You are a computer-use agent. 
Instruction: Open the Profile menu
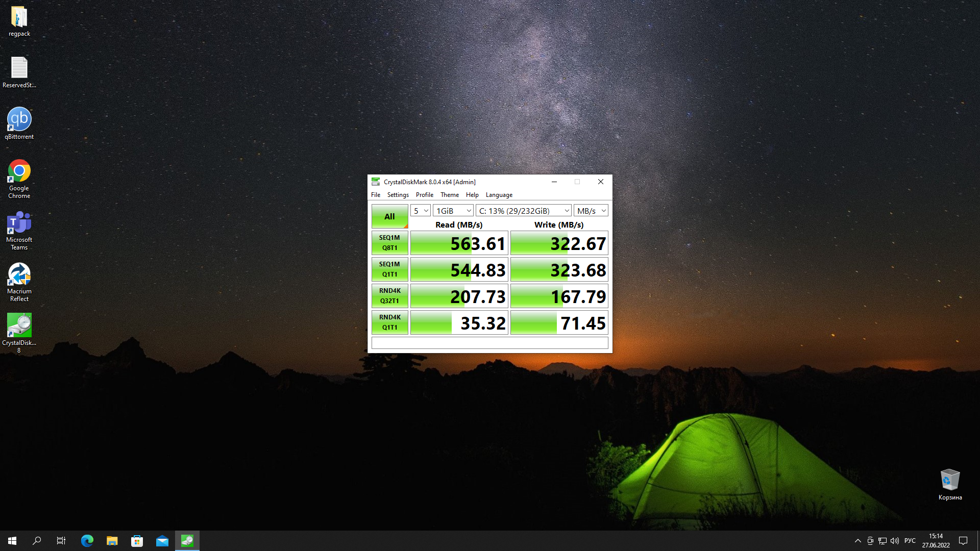point(424,195)
